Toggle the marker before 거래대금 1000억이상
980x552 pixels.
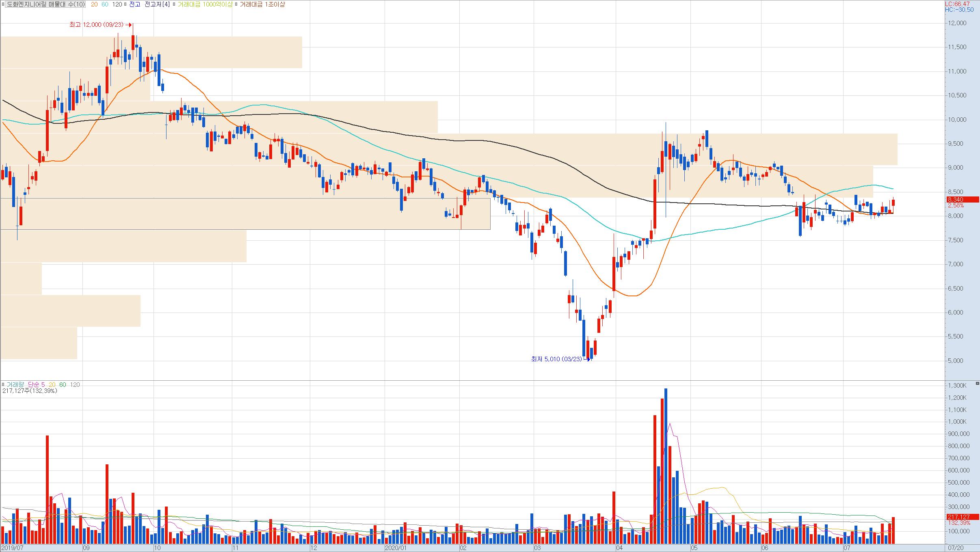(x=174, y=4)
